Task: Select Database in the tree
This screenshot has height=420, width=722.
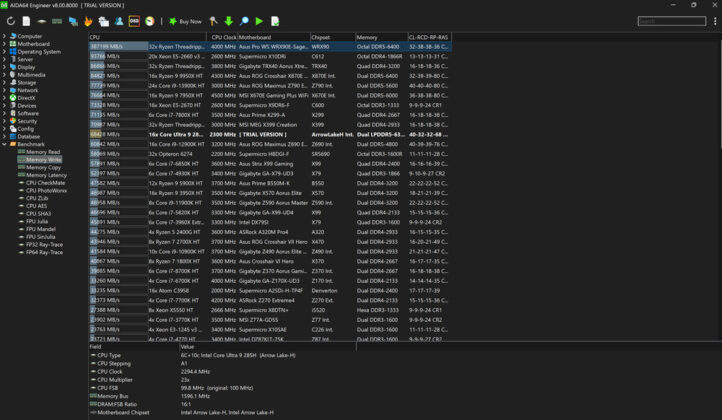Action: 29,137
